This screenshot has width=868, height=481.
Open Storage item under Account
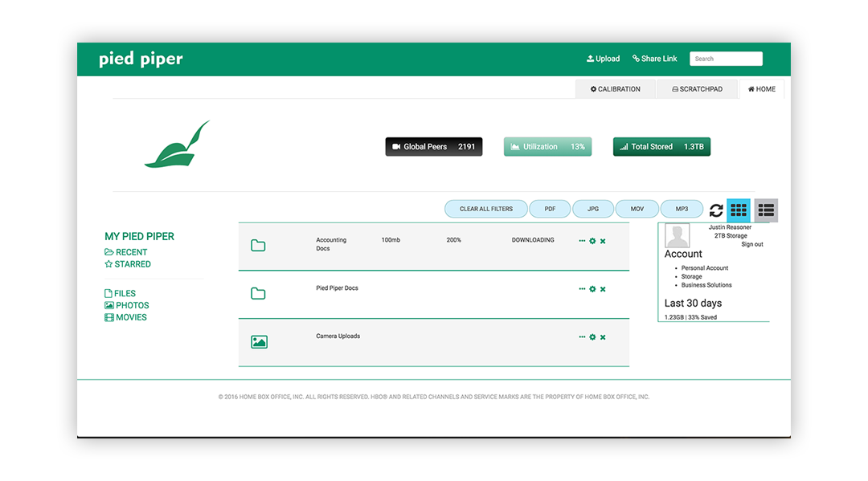pyautogui.click(x=691, y=276)
